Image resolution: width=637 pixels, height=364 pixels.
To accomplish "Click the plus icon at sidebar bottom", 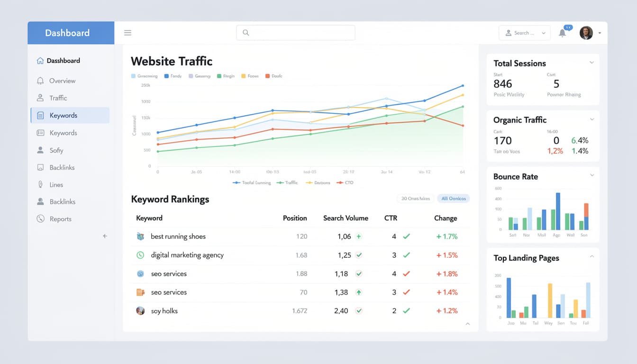I will [105, 236].
